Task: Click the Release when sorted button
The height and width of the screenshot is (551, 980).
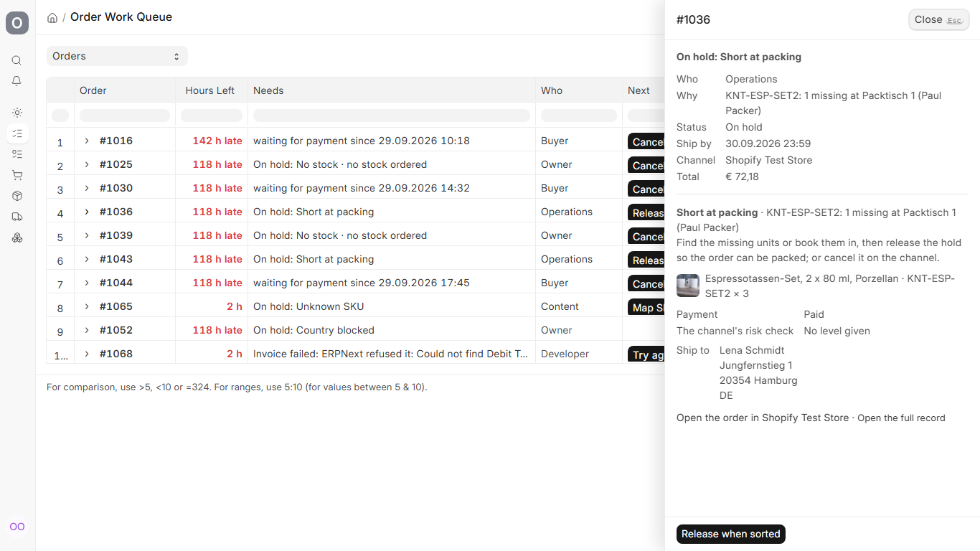Action: [x=731, y=534]
